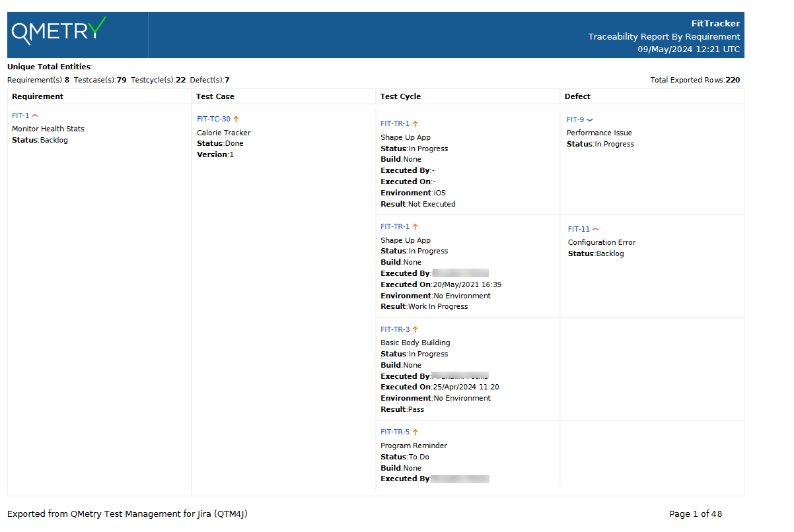The width and height of the screenshot is (794, 532).
Task: Open the FIT-TR-1 link executed on 20/May/2021
Action: [x=395, y=226]
